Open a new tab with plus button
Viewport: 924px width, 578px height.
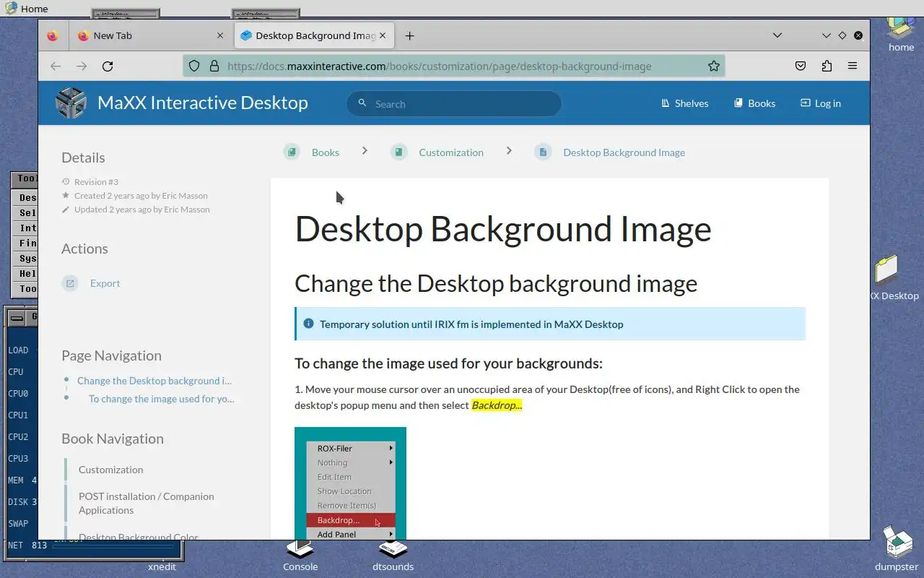pyautogui.click(x=409, y=35)
